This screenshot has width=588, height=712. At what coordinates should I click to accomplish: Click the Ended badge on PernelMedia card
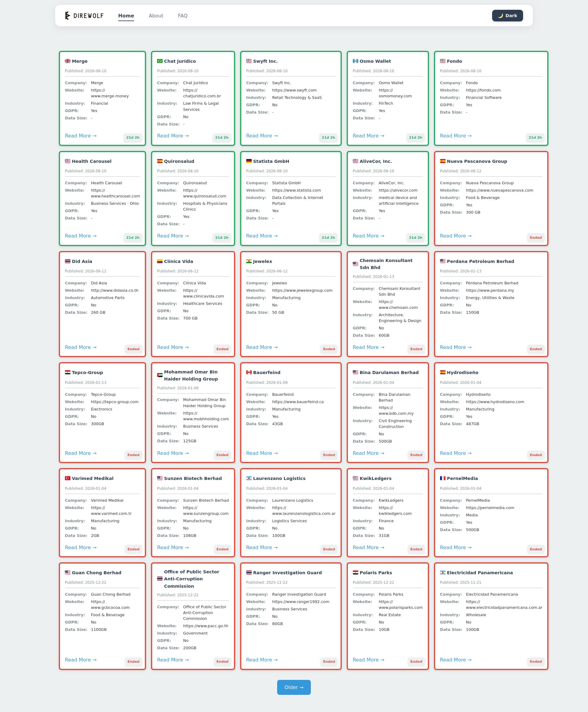tap(536, 549)
